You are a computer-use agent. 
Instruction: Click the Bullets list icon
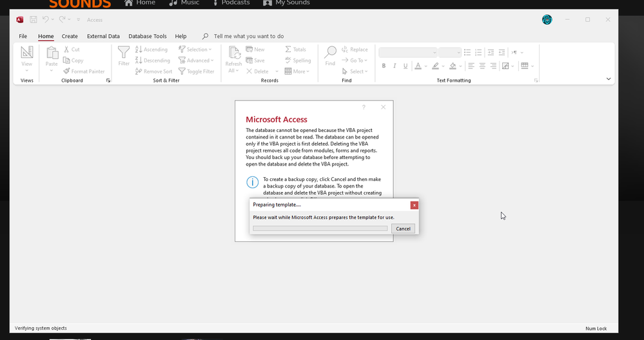tap(467, 53)
